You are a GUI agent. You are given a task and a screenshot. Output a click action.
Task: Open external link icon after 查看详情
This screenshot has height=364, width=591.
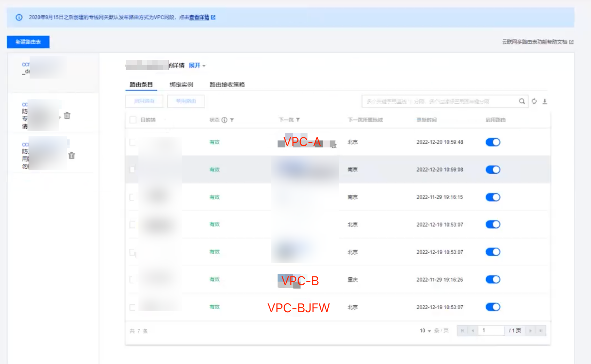213,17
